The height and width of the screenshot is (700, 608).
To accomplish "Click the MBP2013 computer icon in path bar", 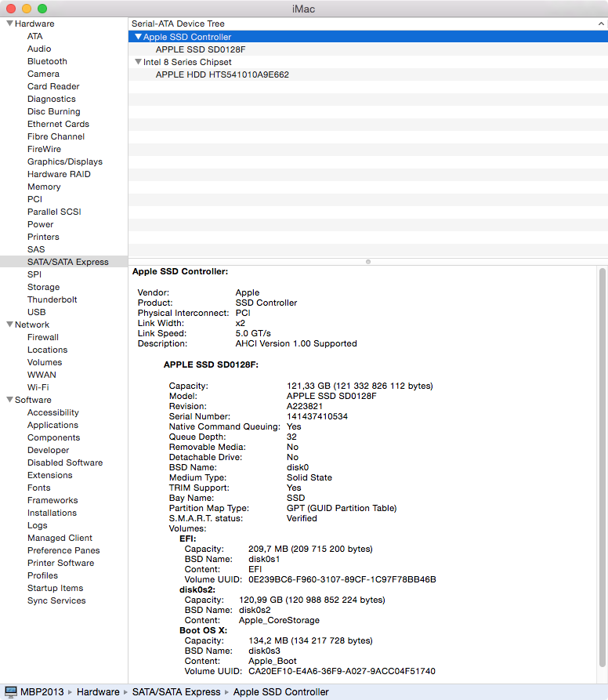I will (11, 691).
